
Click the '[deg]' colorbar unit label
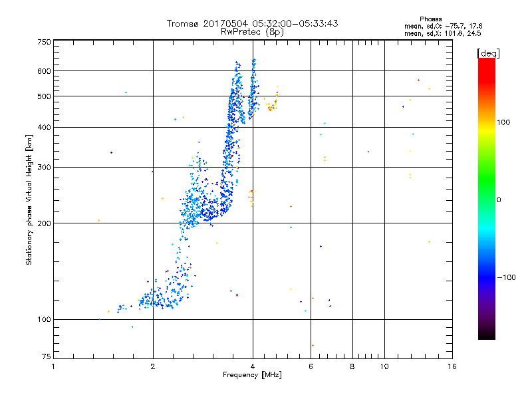488,53
